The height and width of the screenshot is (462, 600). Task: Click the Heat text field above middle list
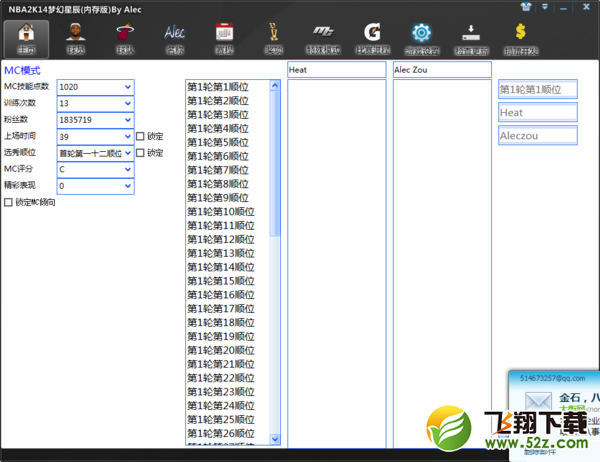[x=336, y=70]
